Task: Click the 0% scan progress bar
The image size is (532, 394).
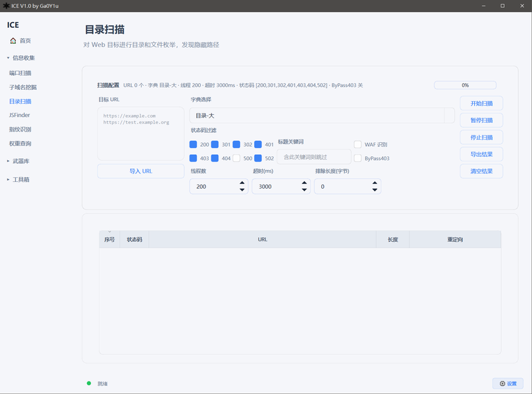Action: pyautogui.click(x=465, y=85)
